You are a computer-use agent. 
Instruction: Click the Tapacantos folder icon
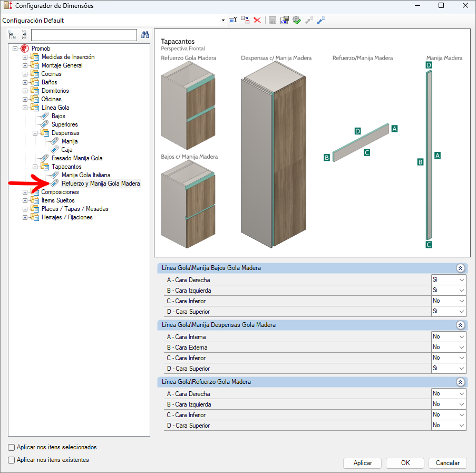coord(45,167)
